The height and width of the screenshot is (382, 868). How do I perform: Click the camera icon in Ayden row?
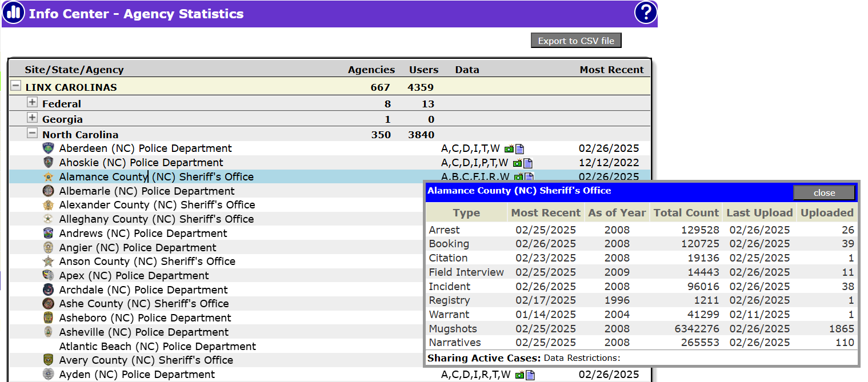[x=519, y=375]
